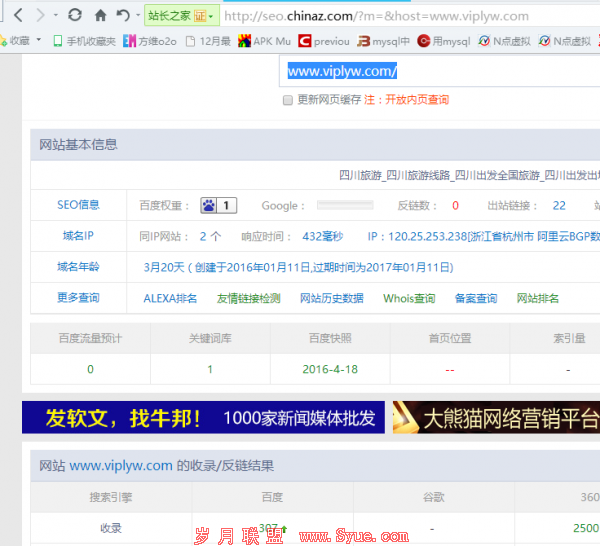This screenshot has width=600, height=546.
Task: Click the 360 收录 value 2500
Action: (x=586, y=528)
